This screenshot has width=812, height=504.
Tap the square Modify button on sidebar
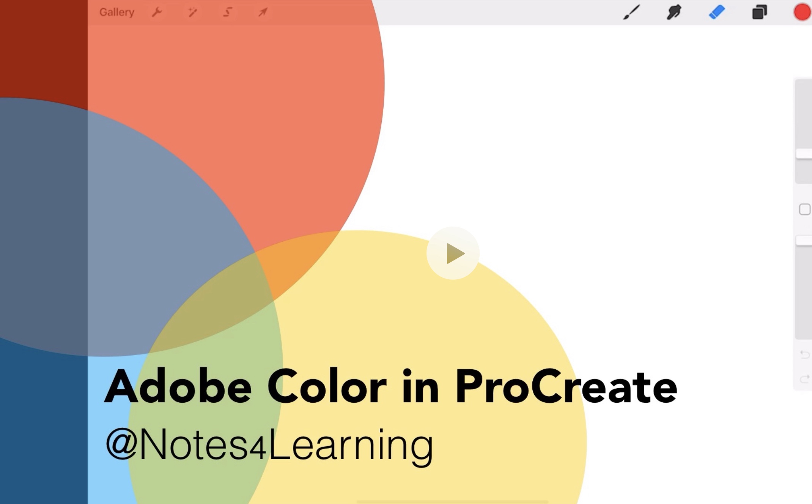[804, 209]
